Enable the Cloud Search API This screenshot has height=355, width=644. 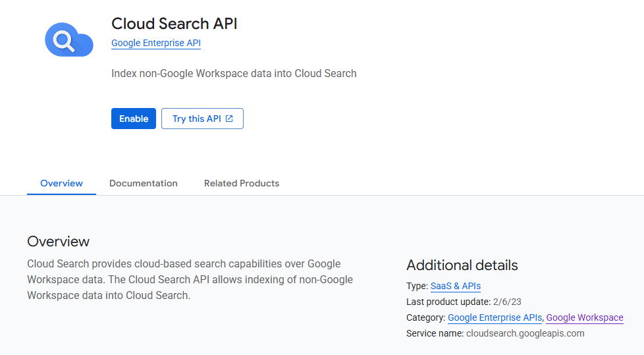tap(134, 119)
